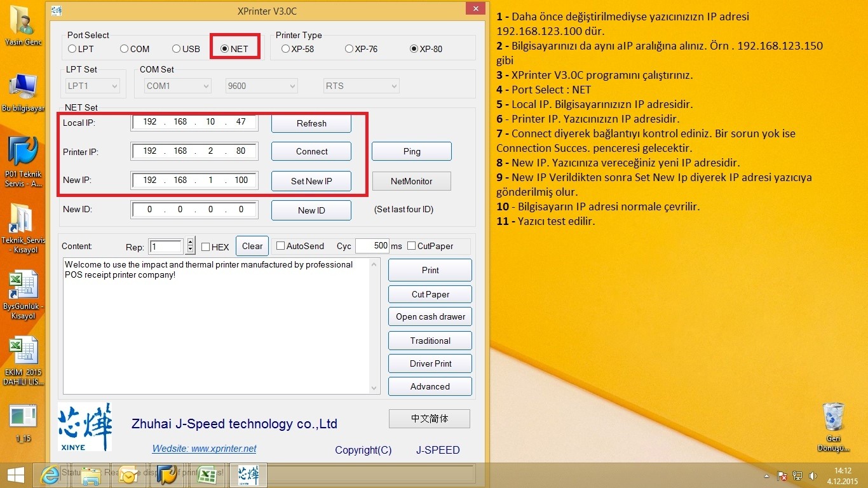Screen dimensions: 868x488
Task: Click the Printer IP address field
Action: click(x=194, y=151)
